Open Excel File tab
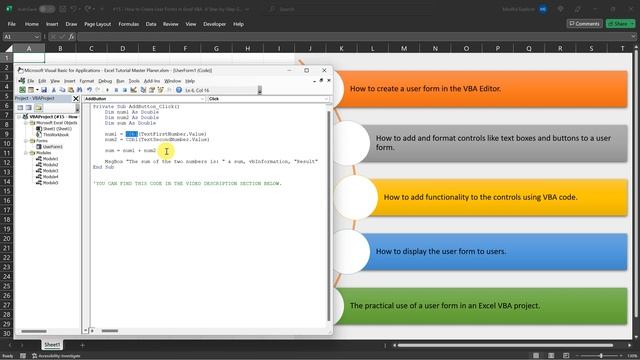 click(11, 24)
